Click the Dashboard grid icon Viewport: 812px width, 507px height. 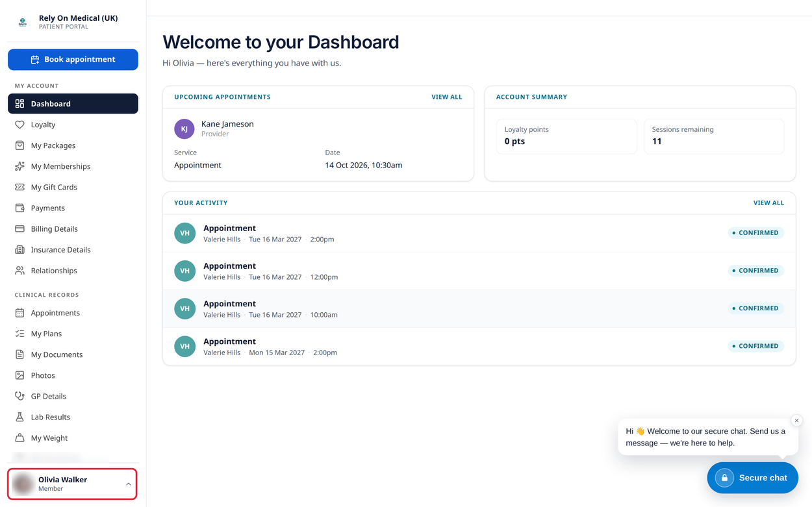click(19, 104)
